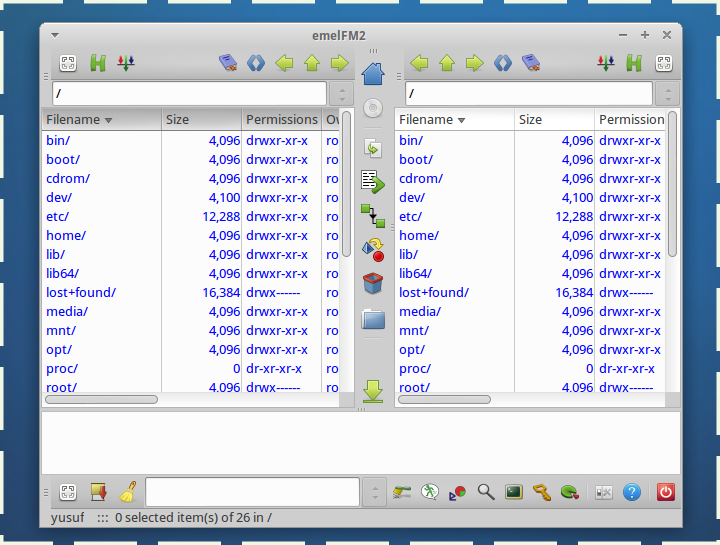The width and height of the screenshot is (720, 545).
Task: Open the left pane path history dropdown
Action: tap(342, 94)
